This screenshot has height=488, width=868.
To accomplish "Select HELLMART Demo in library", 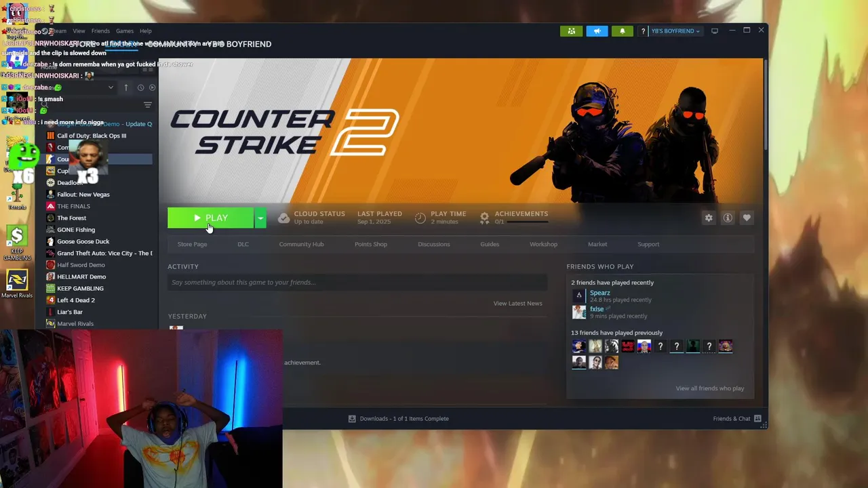I will pos(98,277).
